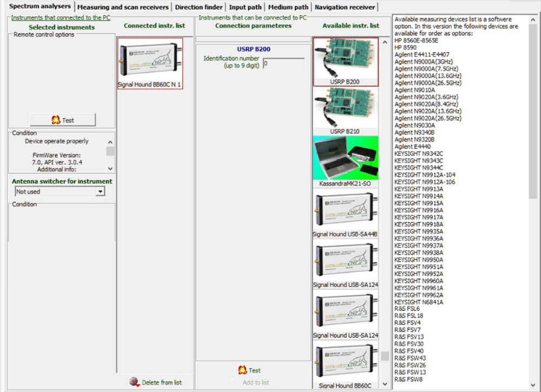
Task: Click the Identification number input field
Action: (x=283, y=63)
